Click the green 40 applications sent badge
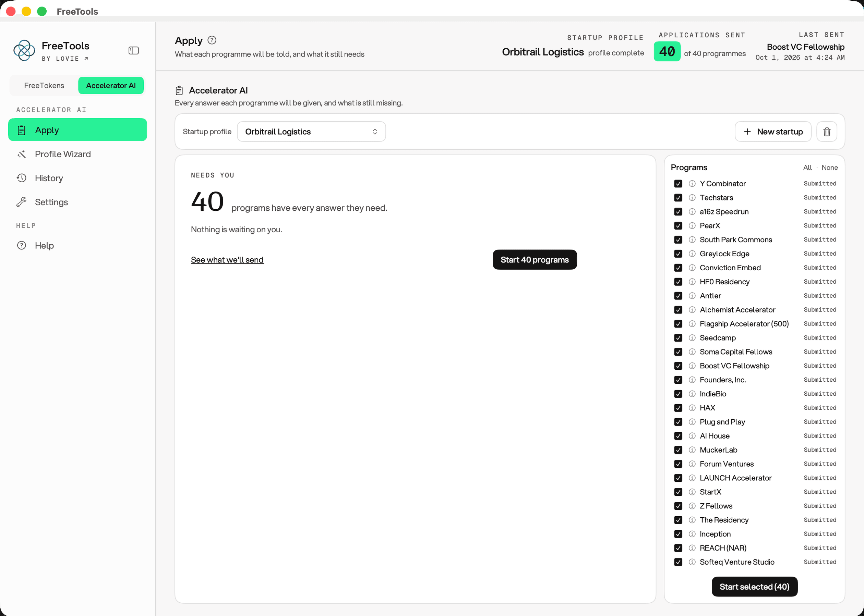Image resolution: width=864 pixels, height=616 pixels. 667,52
